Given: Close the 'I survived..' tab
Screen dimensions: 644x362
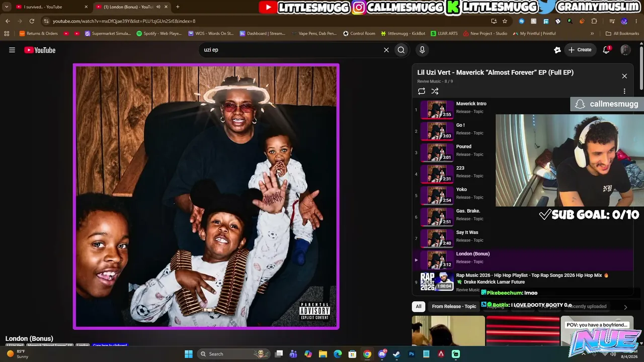Looking at the screenshot, I should tap(86, 7).
